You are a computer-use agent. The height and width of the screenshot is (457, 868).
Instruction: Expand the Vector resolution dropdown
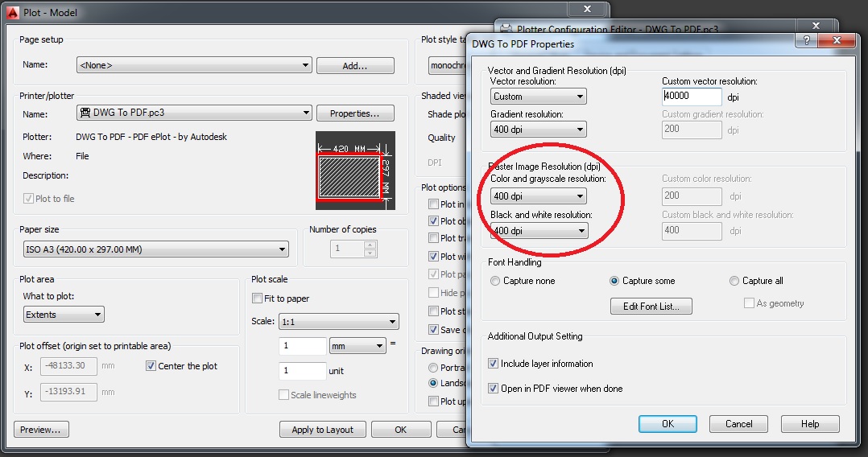pyautogui.click(x=539, y=97)
